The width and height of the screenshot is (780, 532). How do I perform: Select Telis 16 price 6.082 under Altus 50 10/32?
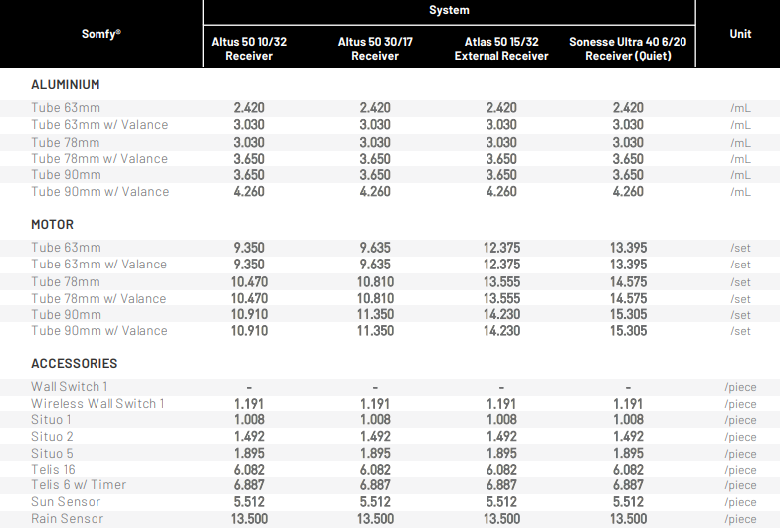[x=249, y=469]
